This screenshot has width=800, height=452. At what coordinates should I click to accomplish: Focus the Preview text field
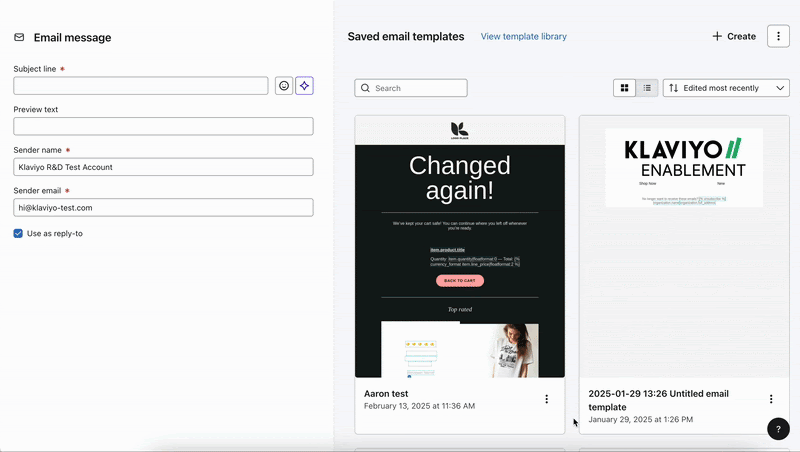click(x=163, y=126)
